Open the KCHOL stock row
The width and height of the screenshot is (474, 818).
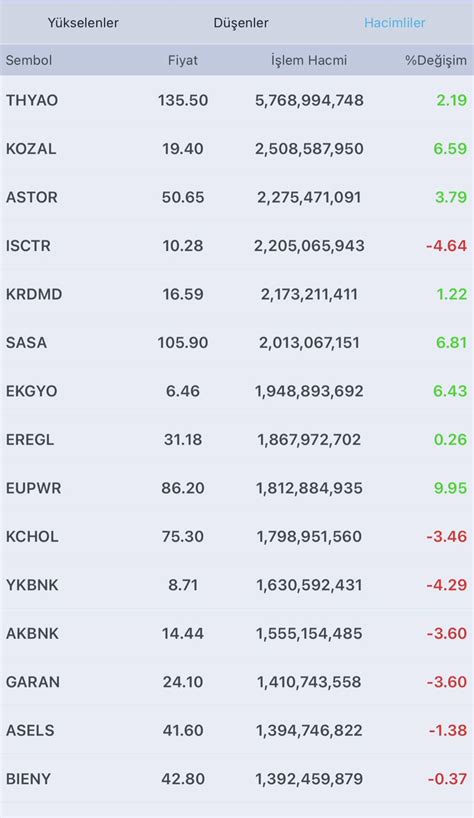click(237, 537)
